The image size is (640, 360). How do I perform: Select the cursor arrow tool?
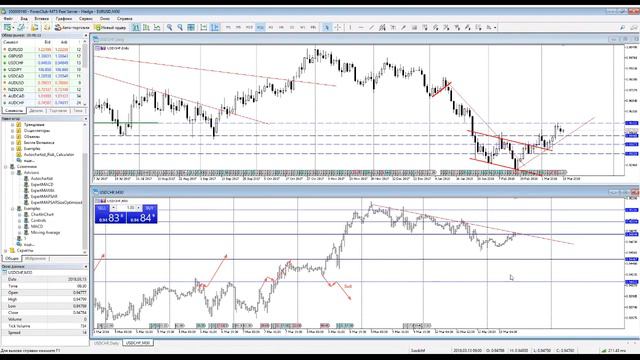327,27
